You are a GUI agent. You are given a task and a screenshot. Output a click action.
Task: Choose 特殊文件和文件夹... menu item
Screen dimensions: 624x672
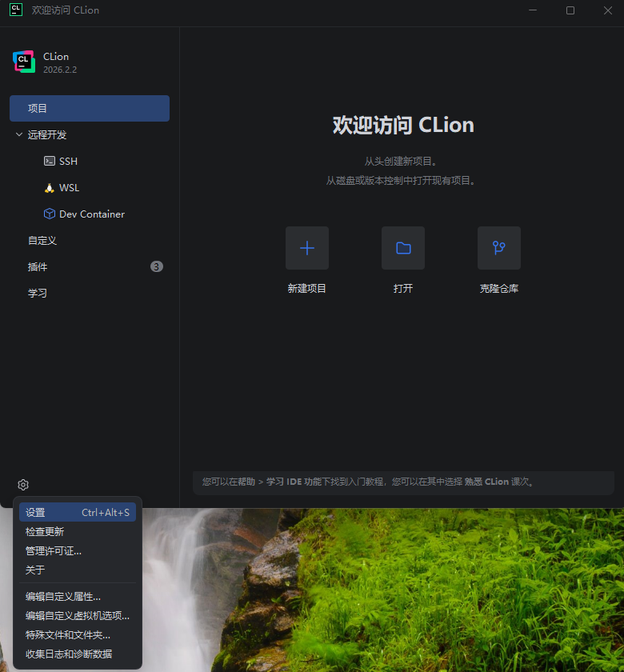coord(78,634)
